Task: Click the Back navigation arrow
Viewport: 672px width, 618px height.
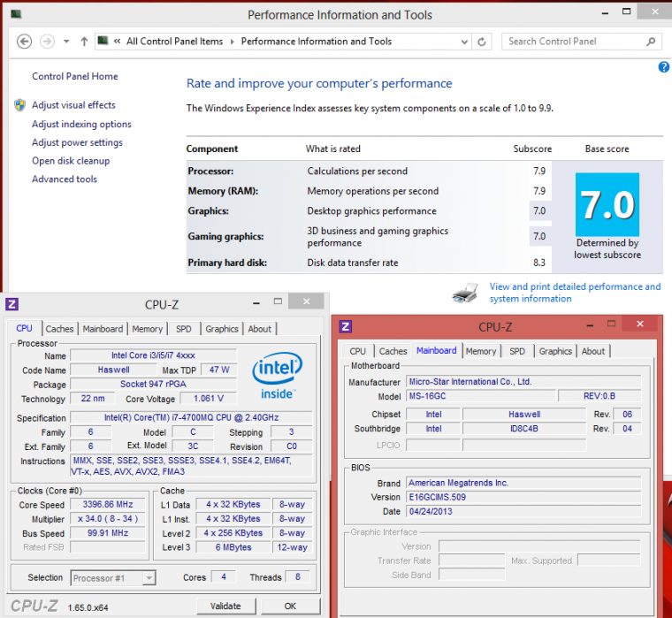Action: tap(25, 42)
